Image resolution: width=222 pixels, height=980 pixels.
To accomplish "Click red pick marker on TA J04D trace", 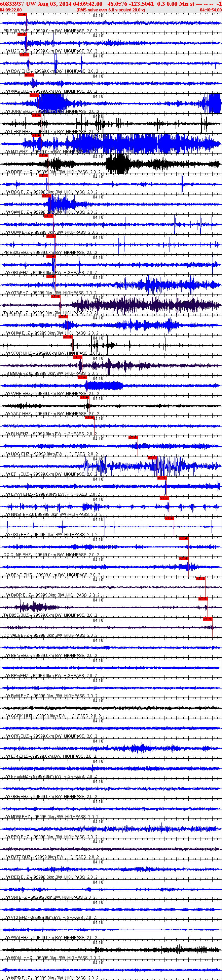I will (x=55, y=297).
